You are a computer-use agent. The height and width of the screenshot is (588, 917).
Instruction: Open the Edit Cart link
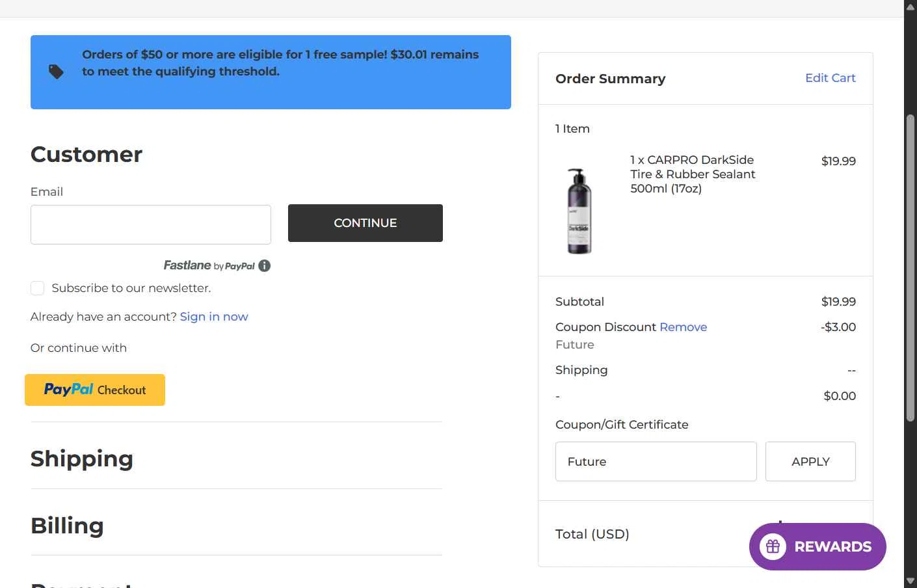[x=830, y=78]
